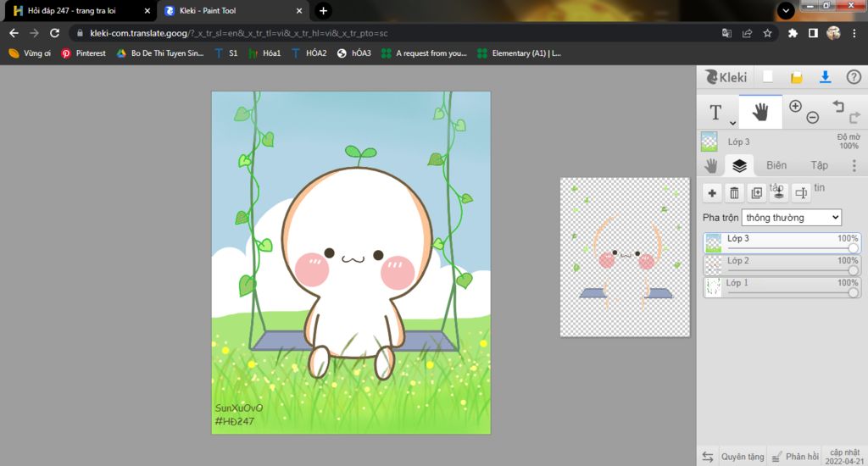This screenshot has width=868, height=466.
Task: Open a new browser tab
Action: 323,10
